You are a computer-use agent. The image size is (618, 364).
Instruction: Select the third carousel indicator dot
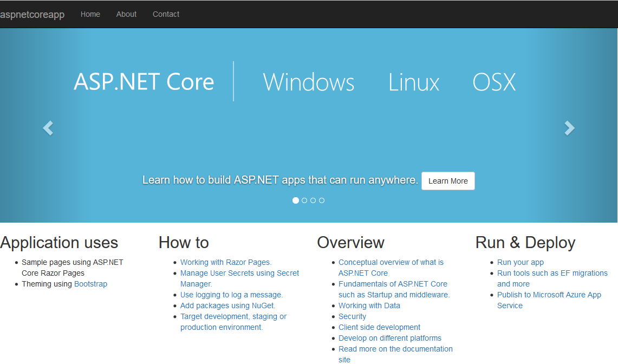313,200
